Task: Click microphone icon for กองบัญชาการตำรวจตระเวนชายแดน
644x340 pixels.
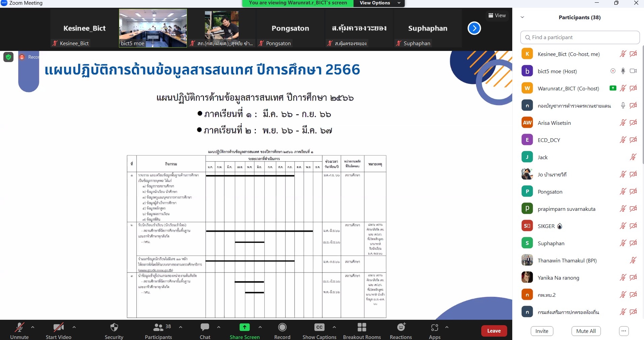Action: pyautogui.click(x=623, y=106)
